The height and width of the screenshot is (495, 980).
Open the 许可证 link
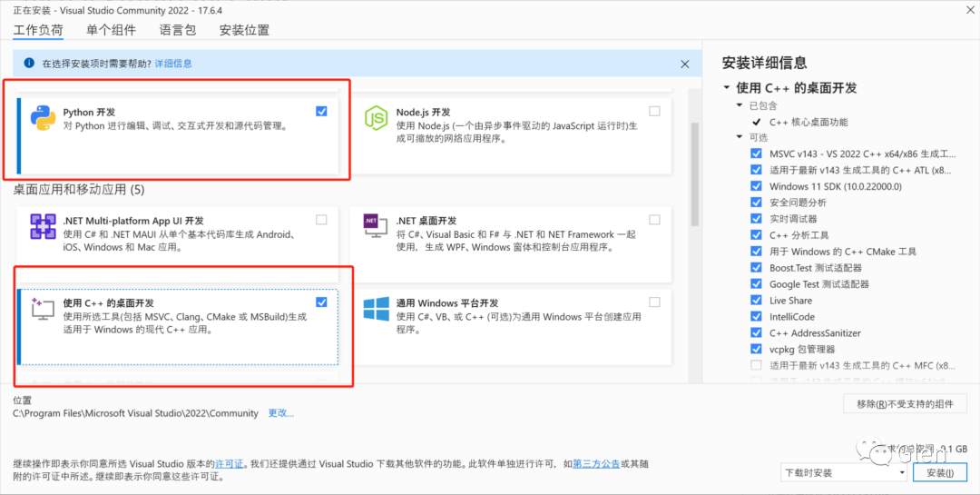[230, 464]
